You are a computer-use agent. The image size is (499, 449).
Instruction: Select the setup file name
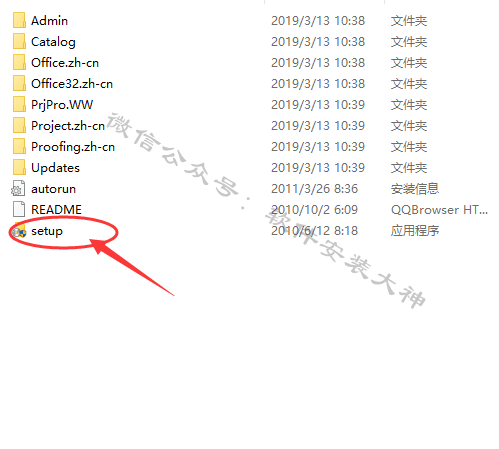[47, 231]
